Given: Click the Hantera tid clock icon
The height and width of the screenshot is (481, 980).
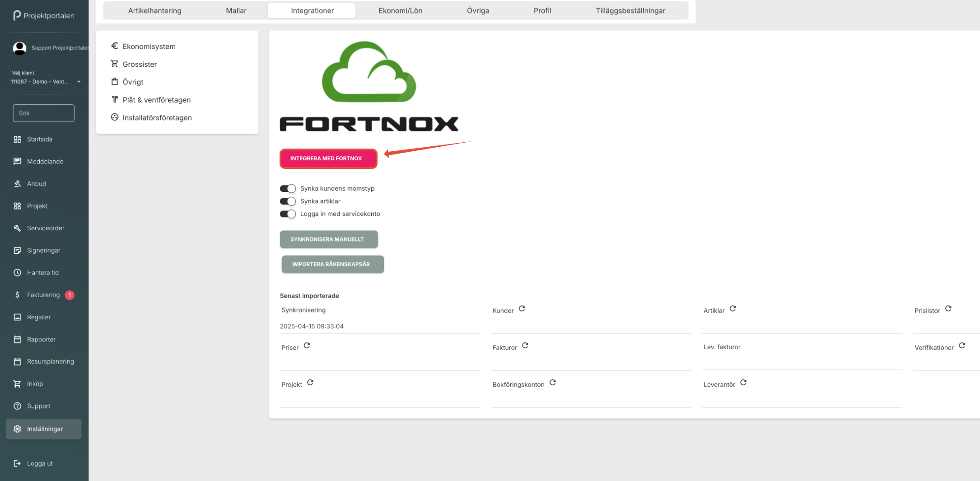Looking at the screenshot, I should coord(17,272).
